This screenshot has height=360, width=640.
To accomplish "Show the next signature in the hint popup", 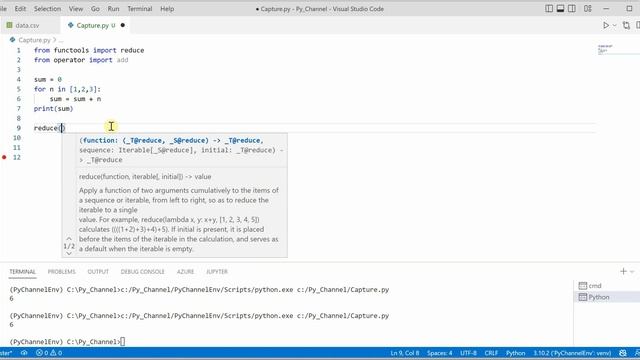I will [x=69, y=253].
